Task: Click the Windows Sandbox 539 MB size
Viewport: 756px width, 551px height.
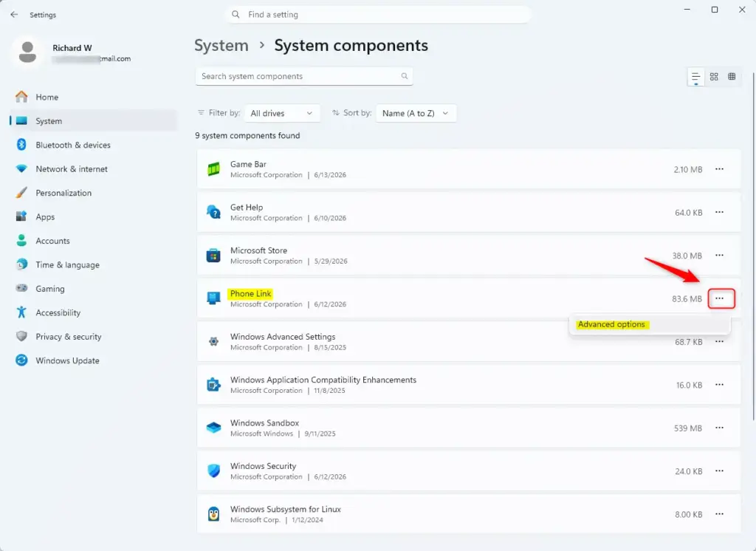Action: [687, 428]
